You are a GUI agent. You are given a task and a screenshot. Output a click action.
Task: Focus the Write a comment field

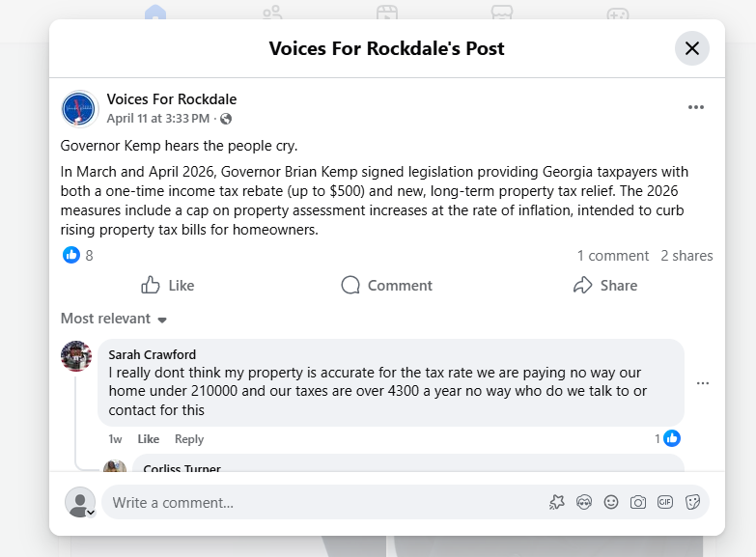click(323, 503)
